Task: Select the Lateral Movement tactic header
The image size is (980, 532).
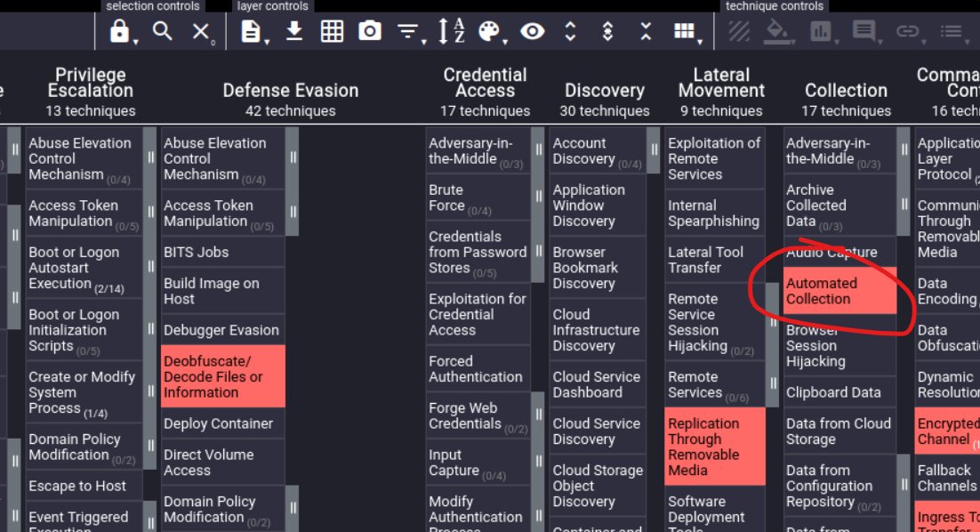Action: pyautogui.click(x=721, y=83)
